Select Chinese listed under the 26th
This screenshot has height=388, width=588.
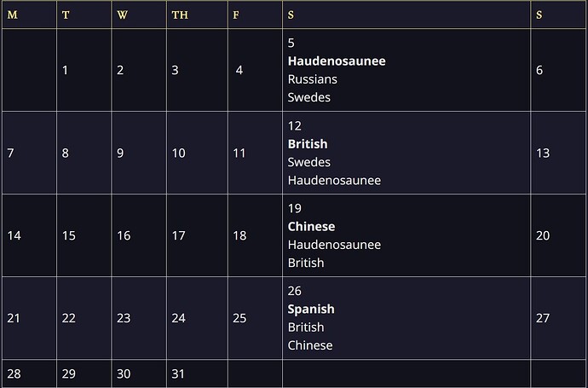310,345
